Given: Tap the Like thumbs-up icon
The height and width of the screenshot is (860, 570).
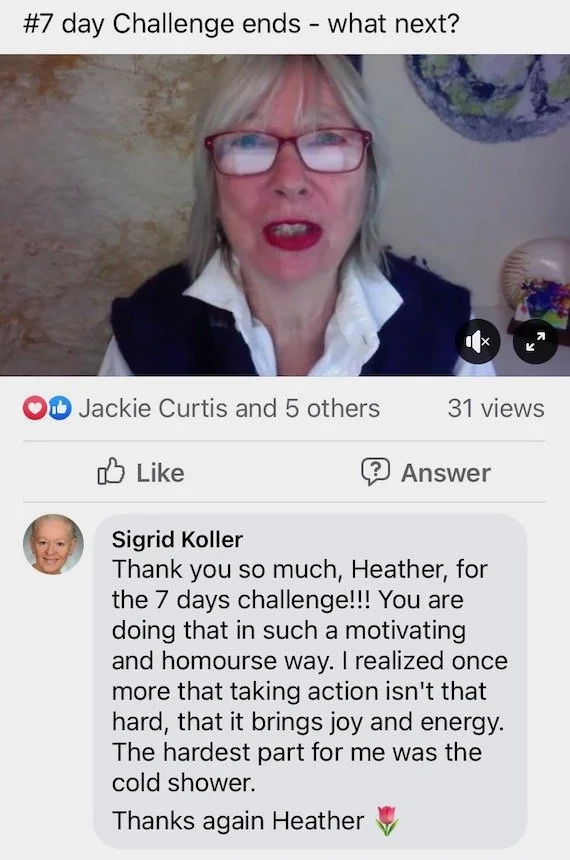Looking at the screenshot, I should tap(111, 472).
